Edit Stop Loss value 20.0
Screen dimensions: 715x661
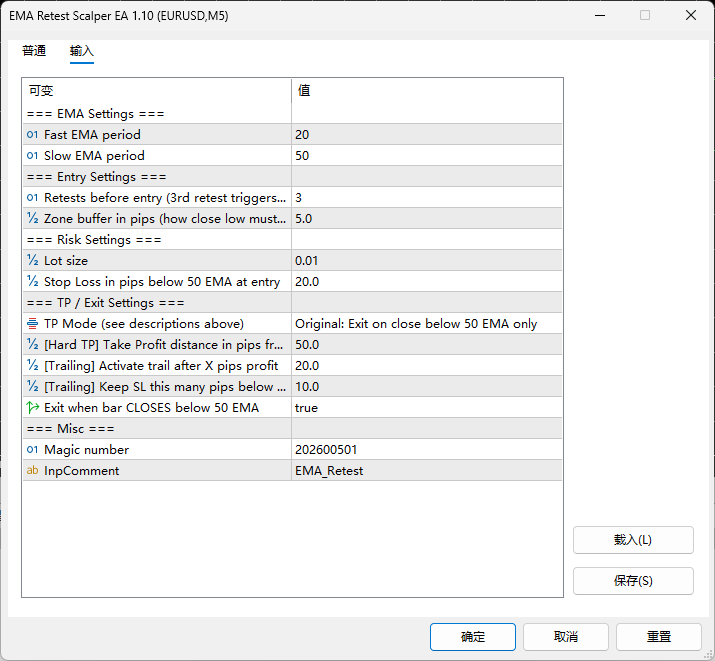click(x=426, y=281)
